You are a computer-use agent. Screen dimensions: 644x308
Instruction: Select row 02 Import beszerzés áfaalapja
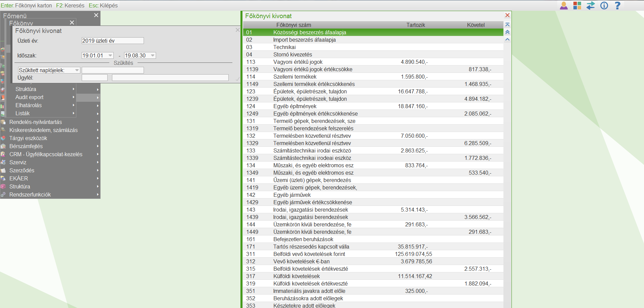click(x=373, y=40)
